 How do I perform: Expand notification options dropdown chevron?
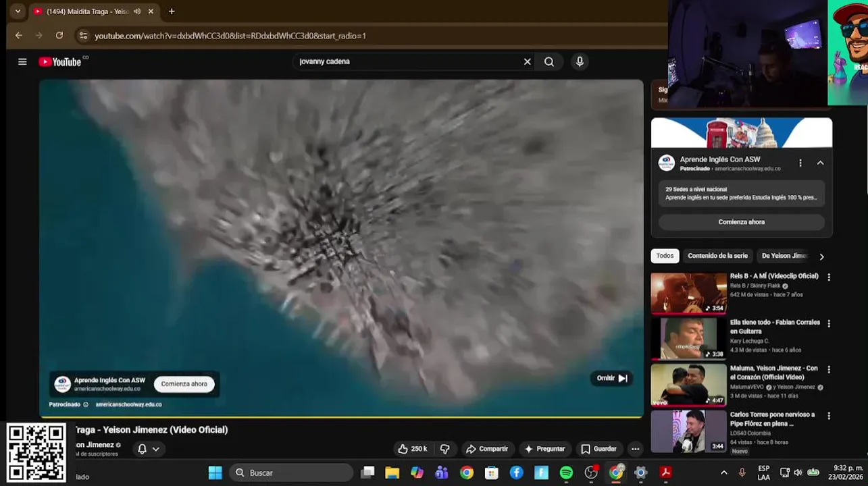(x=156, y=449)
